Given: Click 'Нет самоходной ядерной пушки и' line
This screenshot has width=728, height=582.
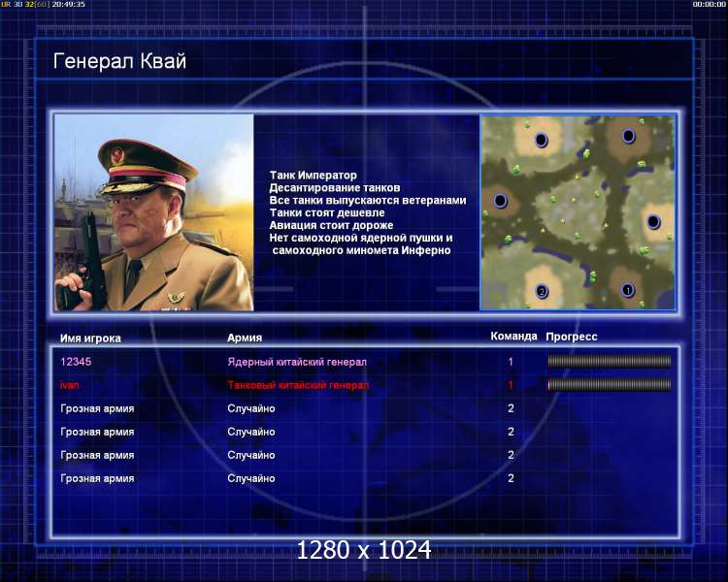Looking at the screenshot, I should coord(361,238).
